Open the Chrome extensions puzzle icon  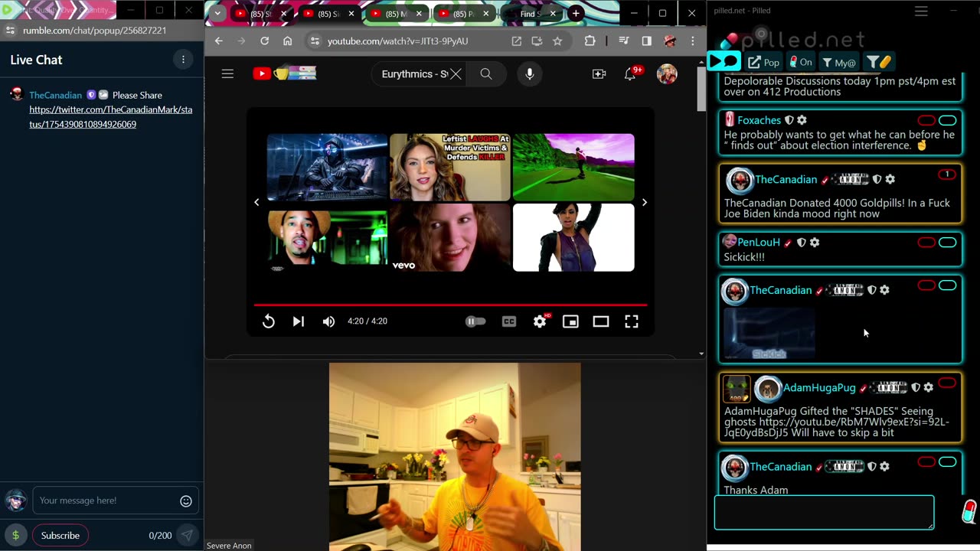tap(590, 41)
